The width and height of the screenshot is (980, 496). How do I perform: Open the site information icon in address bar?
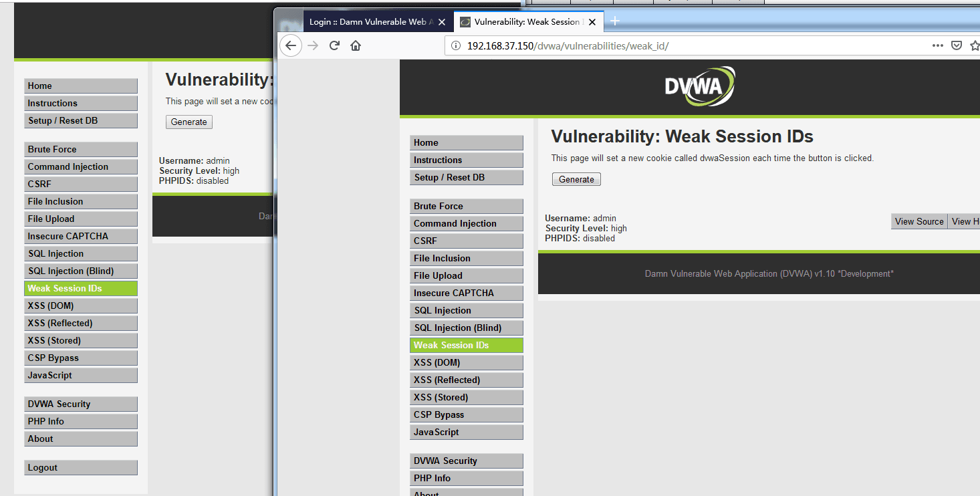click(x=456, y=45)
